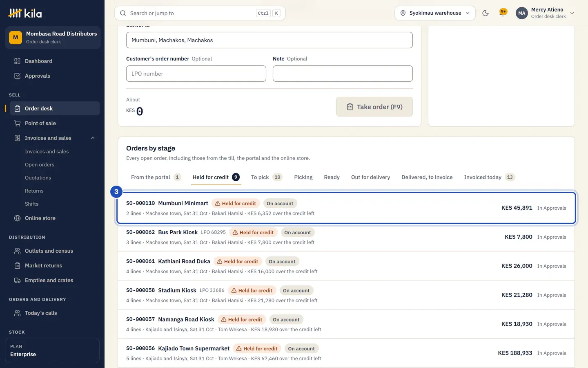
Task: Click Search or jump to box
Action: click(x=200, y=13)
